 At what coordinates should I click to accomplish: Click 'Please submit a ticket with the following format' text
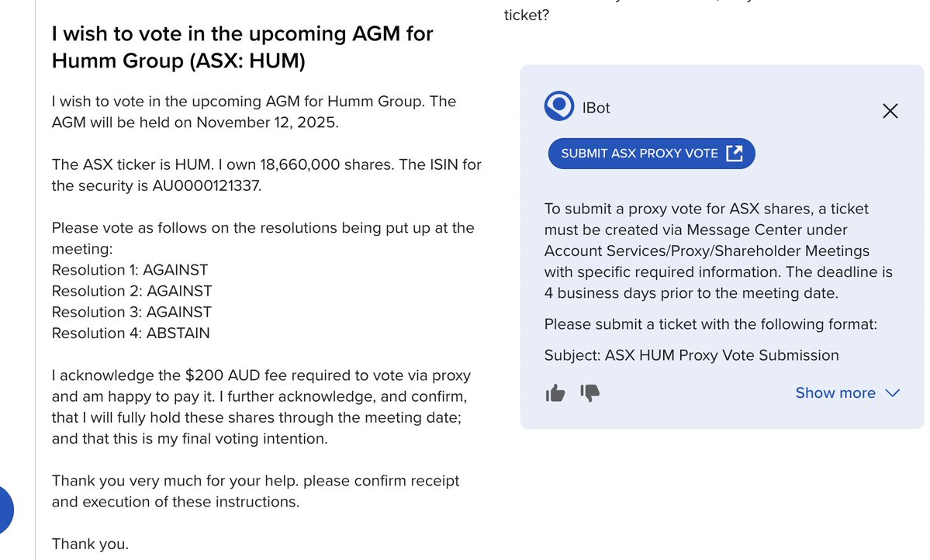710,324
